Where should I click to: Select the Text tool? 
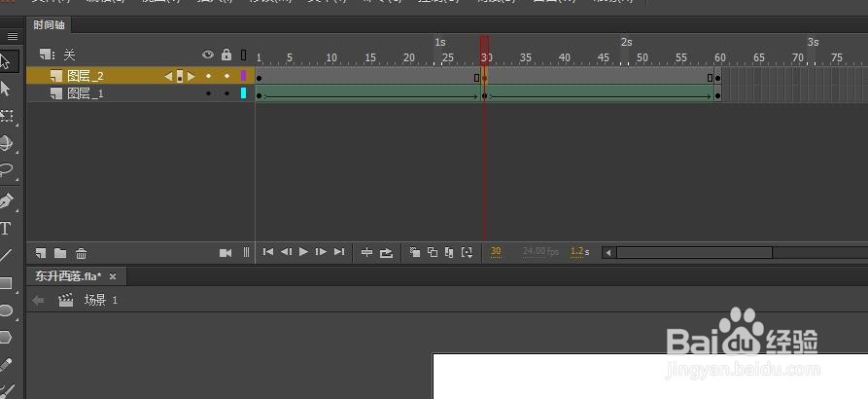6,229
